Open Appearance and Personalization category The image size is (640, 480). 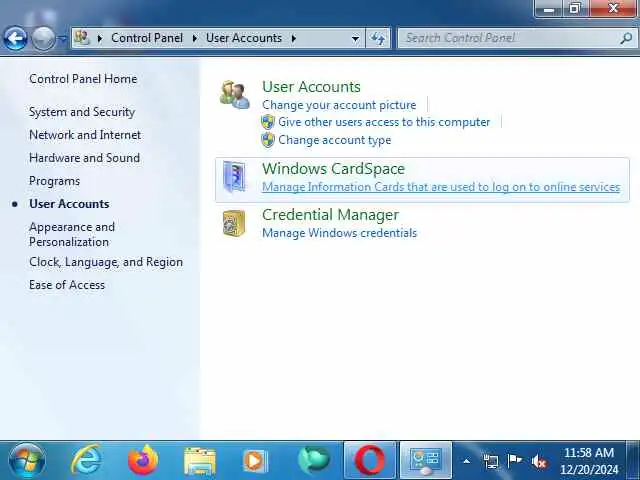coord(72,234)
